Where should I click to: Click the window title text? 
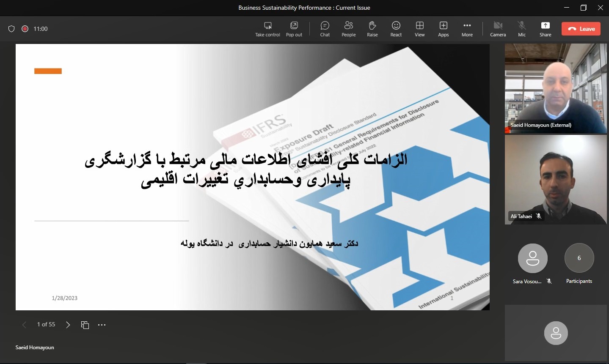click(304, 8)
